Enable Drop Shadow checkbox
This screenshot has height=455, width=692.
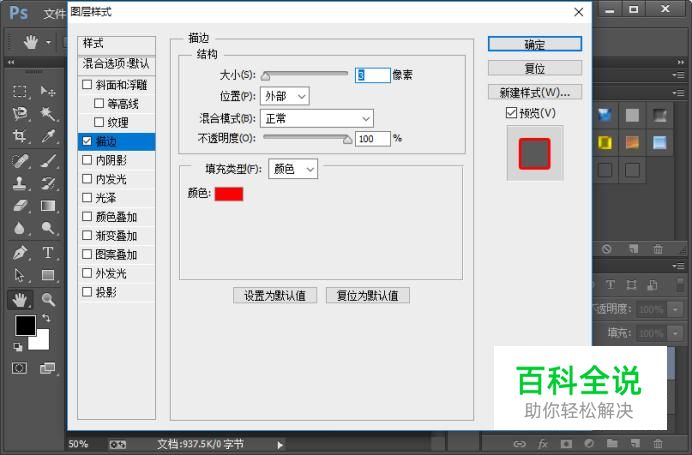tap(87, 292)
